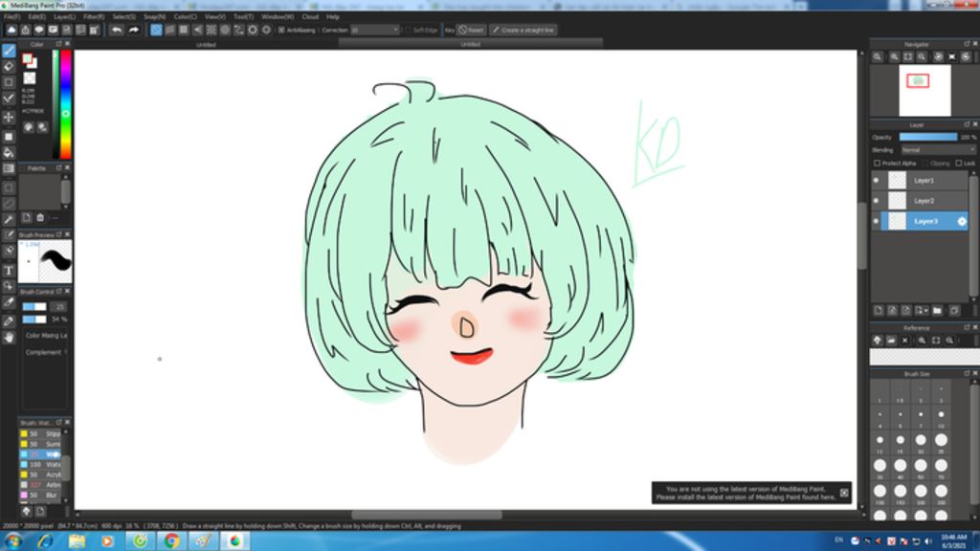The height and width of the screenshot is (551, 980).
Task: Open the Layer menu
Action: [64, 17]
